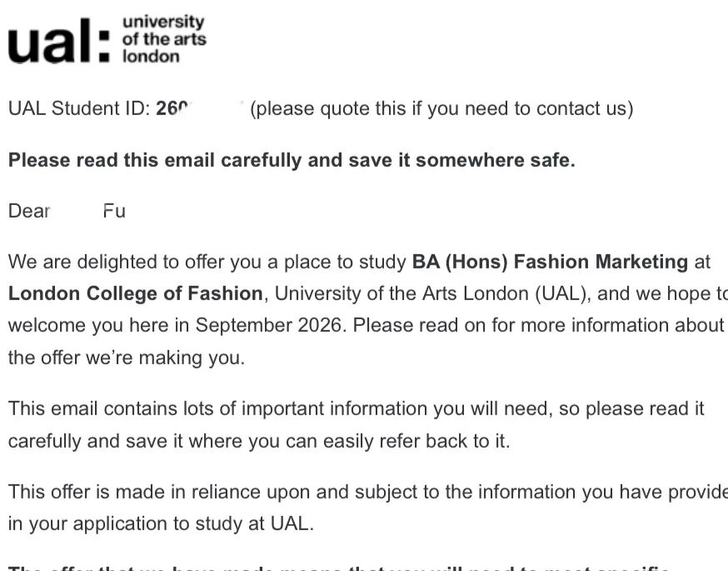
Task: Click '(please quote this if you need to contact us)'
Action: point(441,108)
